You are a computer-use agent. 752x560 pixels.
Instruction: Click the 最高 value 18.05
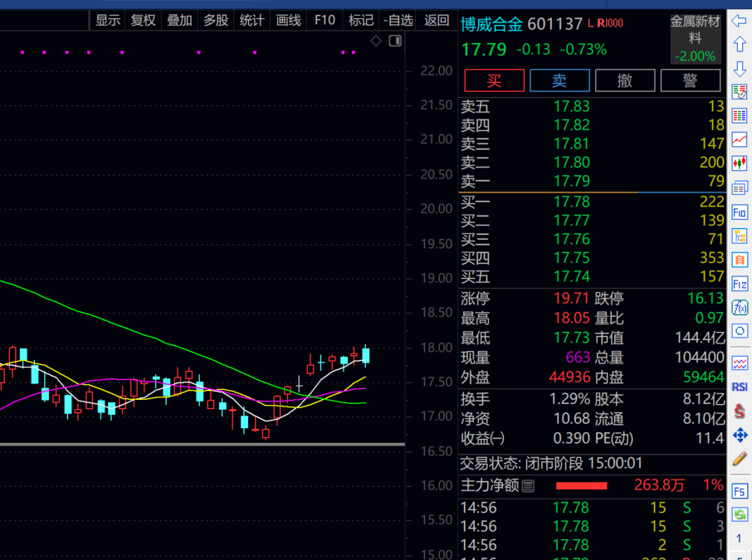pos(572,318)
